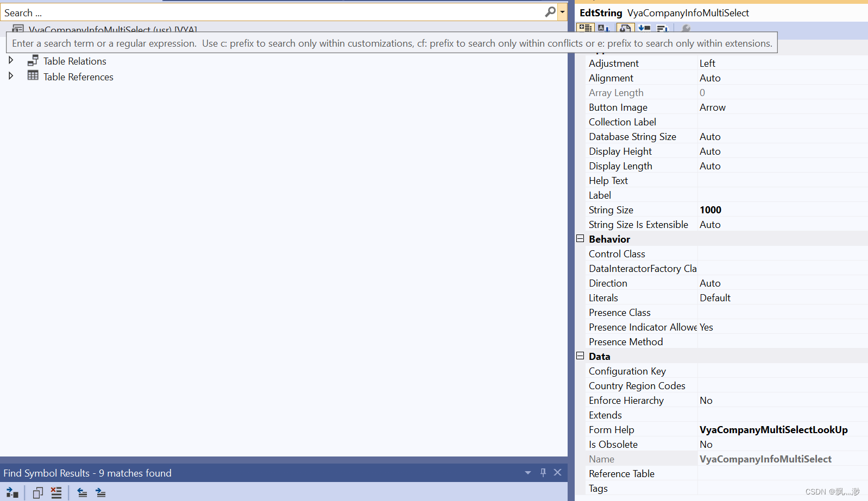
Task: Open Property Pages wrench icon
Action: [685, 27]
